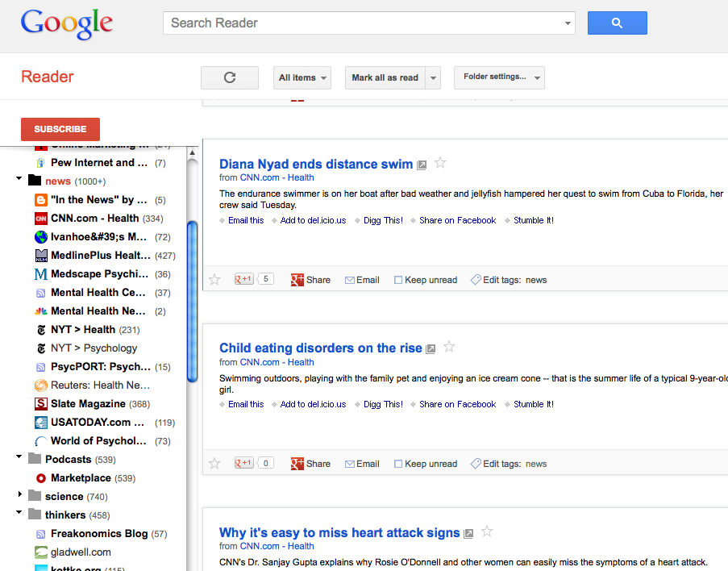Click the Medscape Psychiatry feed icon
This screenshot has width=728, height=571.
(x=41, y=274)
